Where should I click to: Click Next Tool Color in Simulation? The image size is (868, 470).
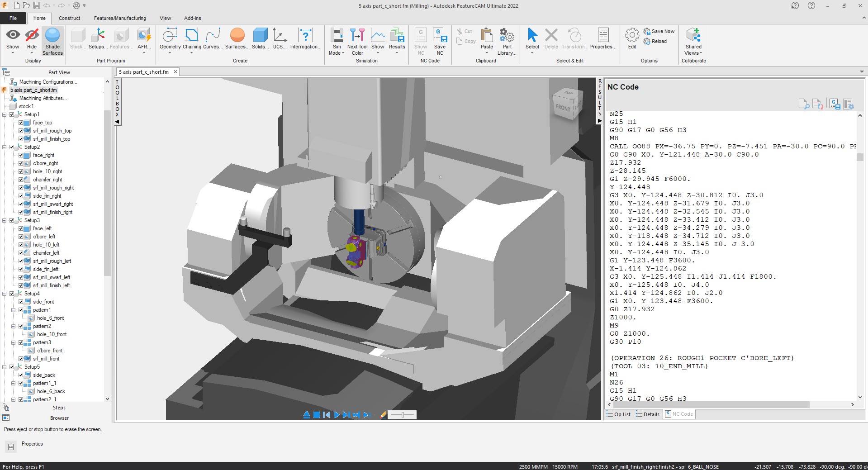[357, 42]
